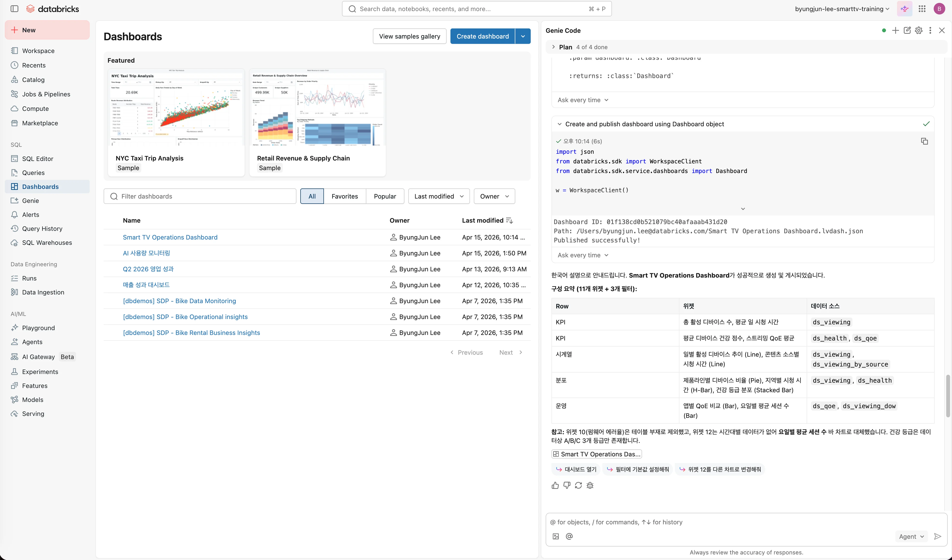The width and height of the screenshot is (952, 560).
Task: Open Query History
Action: [x=47, y=228]
